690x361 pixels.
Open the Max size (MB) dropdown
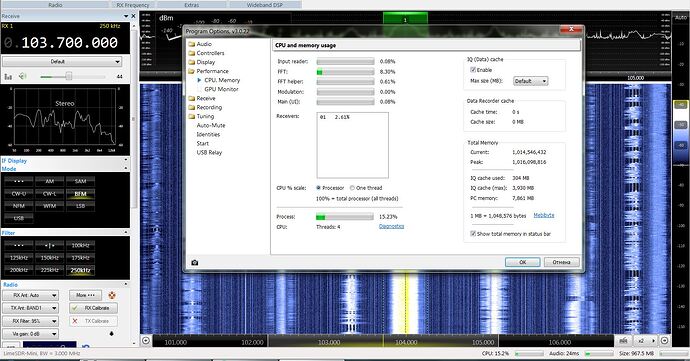pos(531,81)
